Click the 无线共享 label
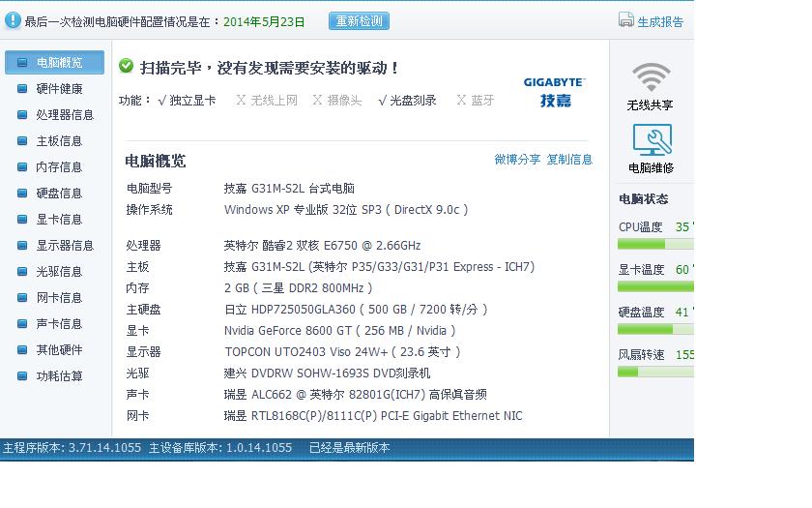 650,105
